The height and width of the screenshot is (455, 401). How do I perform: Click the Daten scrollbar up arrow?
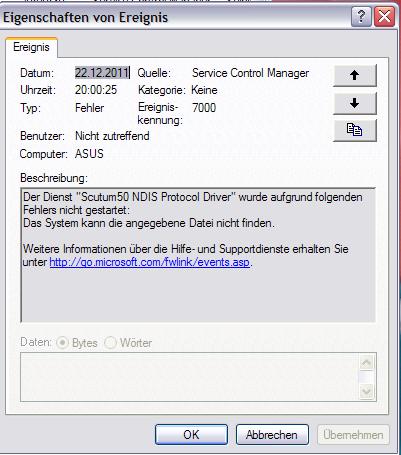tap(367, 362)
